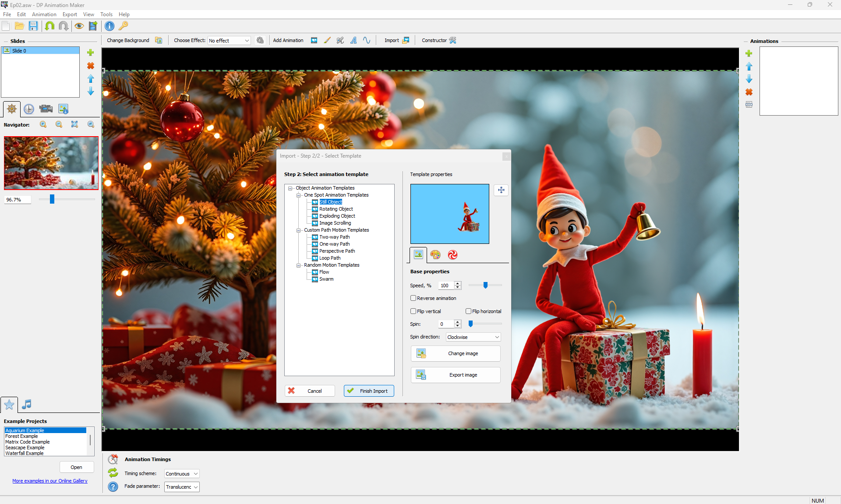Viewport: 841px width, 504px height.
Task: Click the red delete animation X icon
Action: coord(749,92)
